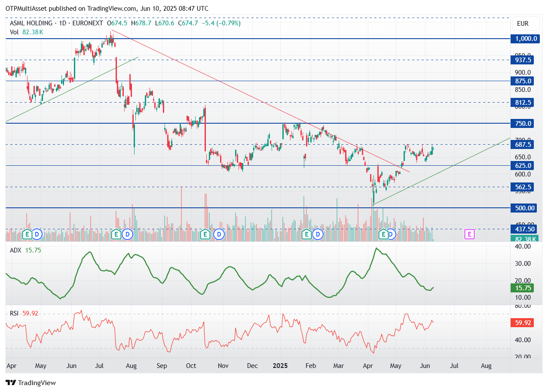Click the 562.5 price level label
Screen dimensions: 548x392
click(x=522, y=187)
